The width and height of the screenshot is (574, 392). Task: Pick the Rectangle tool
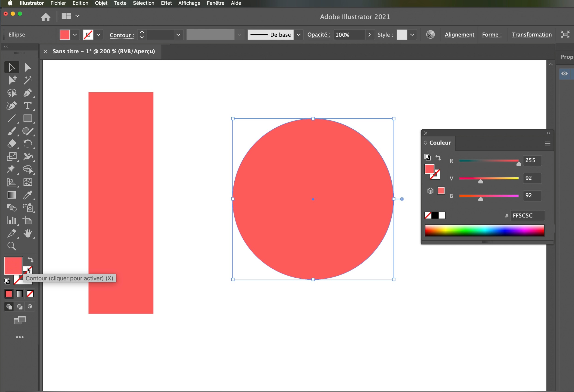point(27,119)
